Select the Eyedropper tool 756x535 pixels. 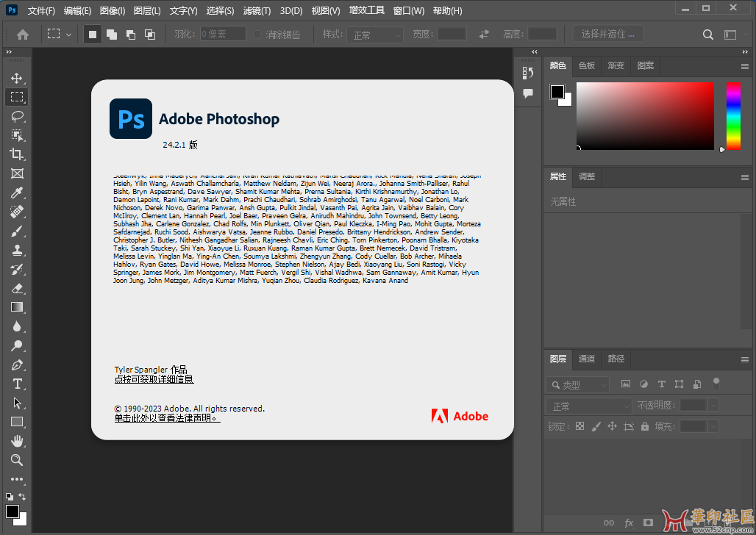point(17,193)
